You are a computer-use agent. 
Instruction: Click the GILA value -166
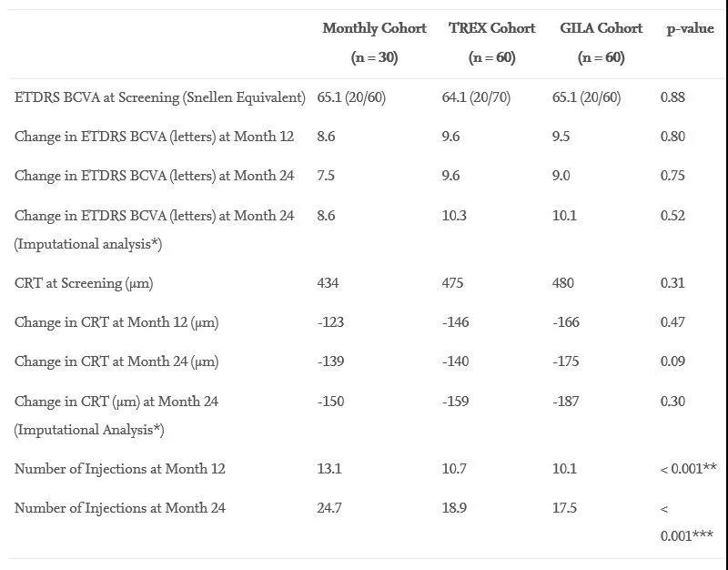565,322
